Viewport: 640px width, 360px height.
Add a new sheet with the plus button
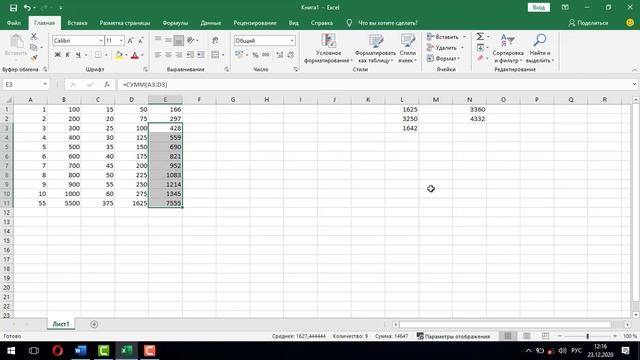(94, 324)
